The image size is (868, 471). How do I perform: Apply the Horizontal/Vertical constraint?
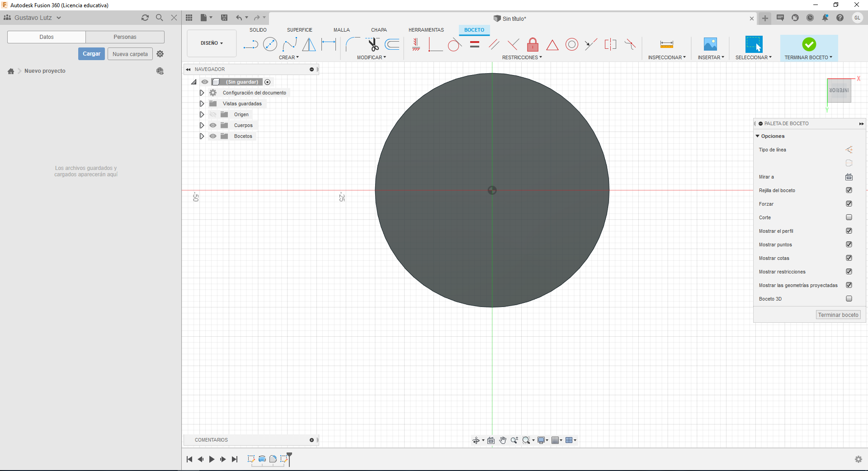[x=416, y=44]
